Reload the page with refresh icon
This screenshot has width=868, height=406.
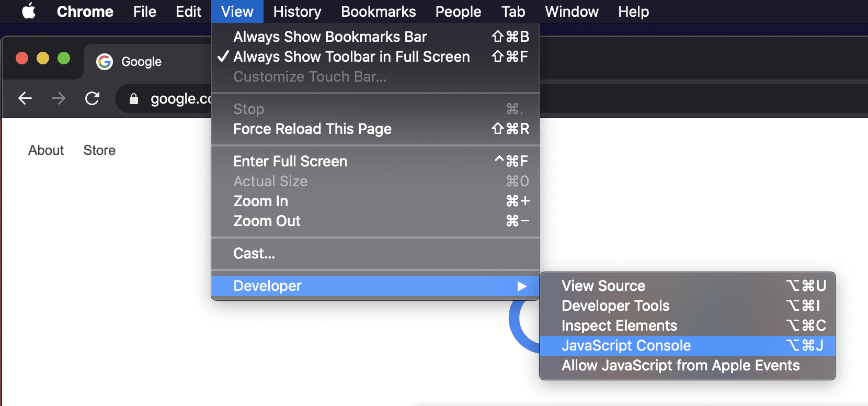(93, 98)
